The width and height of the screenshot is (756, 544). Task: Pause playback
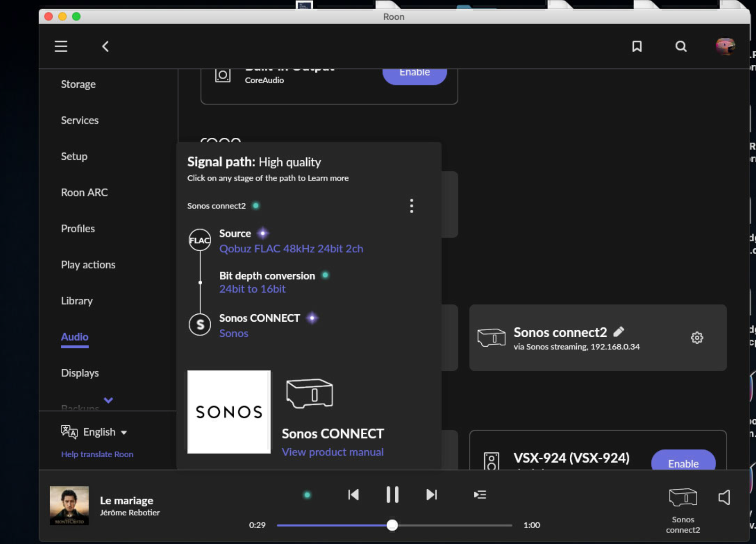pyautogui.click(x=392, y=495)
